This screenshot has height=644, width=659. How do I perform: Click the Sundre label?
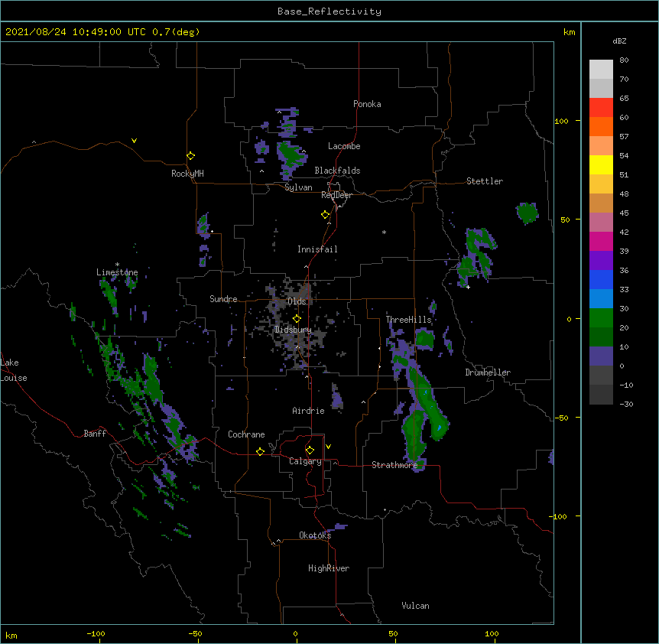[x=223, y=299]
